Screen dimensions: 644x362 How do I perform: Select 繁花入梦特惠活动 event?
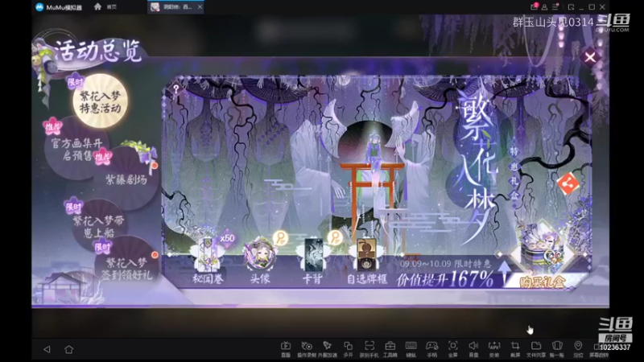click(100, 101)
